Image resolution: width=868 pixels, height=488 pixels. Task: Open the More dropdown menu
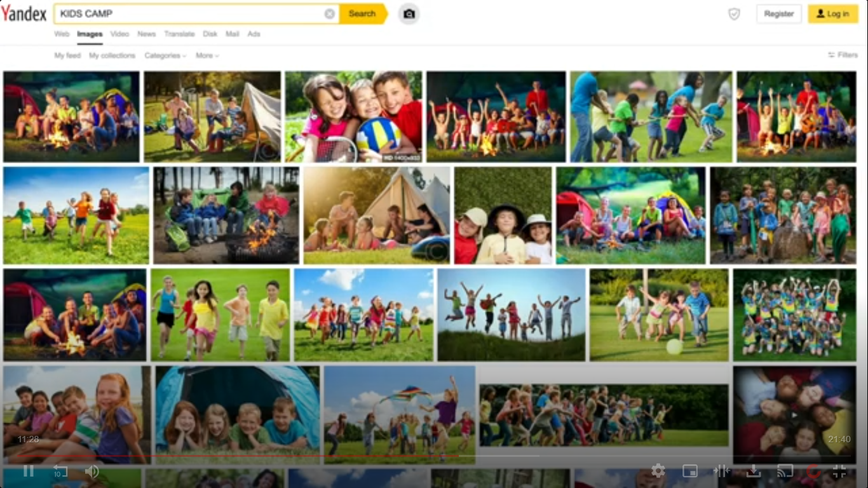207,55
